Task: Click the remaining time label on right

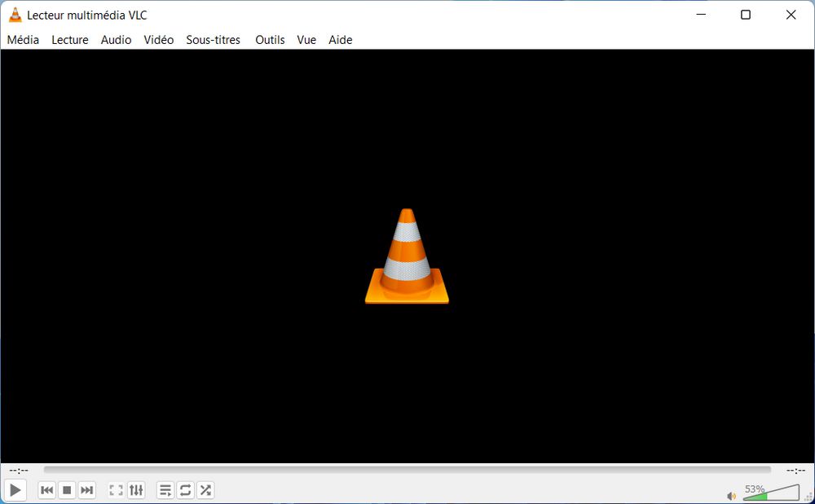Action: pos(795,471)
